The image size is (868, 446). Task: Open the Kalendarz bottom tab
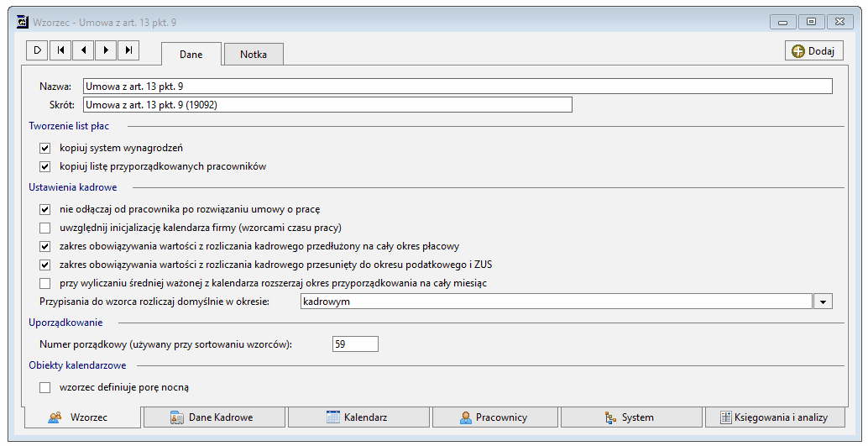click(x=358, y=417)
